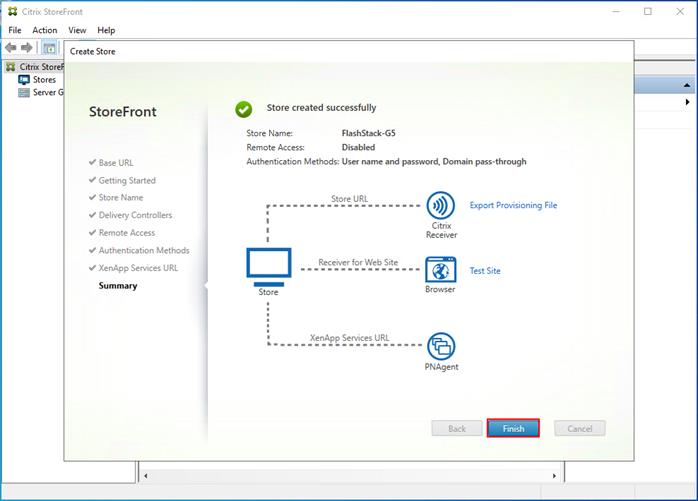Click the Back arrow toolbar icon
The width and height of the screenshot is (698, 501).
(x=11, y=47)
